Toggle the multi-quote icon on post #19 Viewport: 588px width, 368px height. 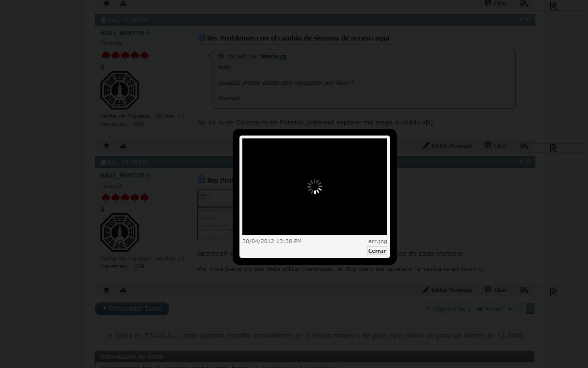point(525,290)
